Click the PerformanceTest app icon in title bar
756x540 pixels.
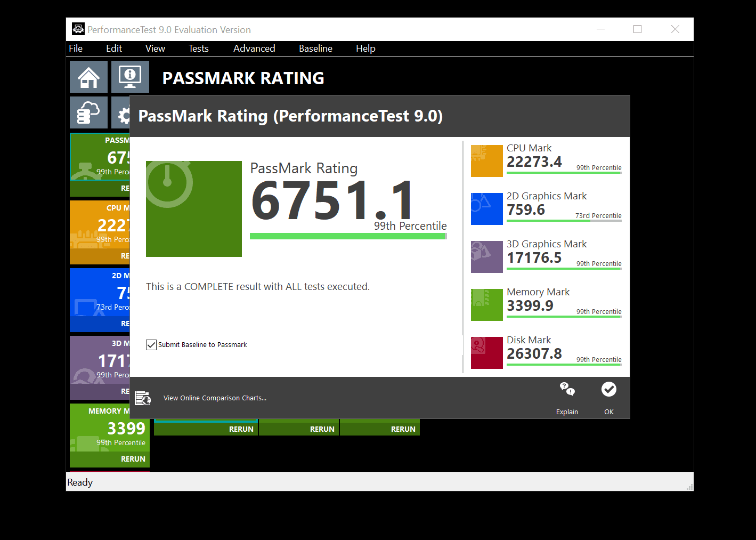tap(78, 29)
